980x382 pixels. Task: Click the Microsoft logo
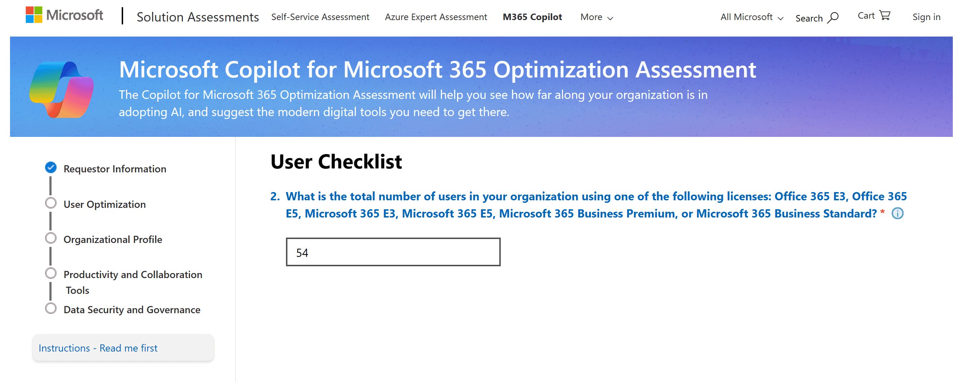click(x=64, y=15)
